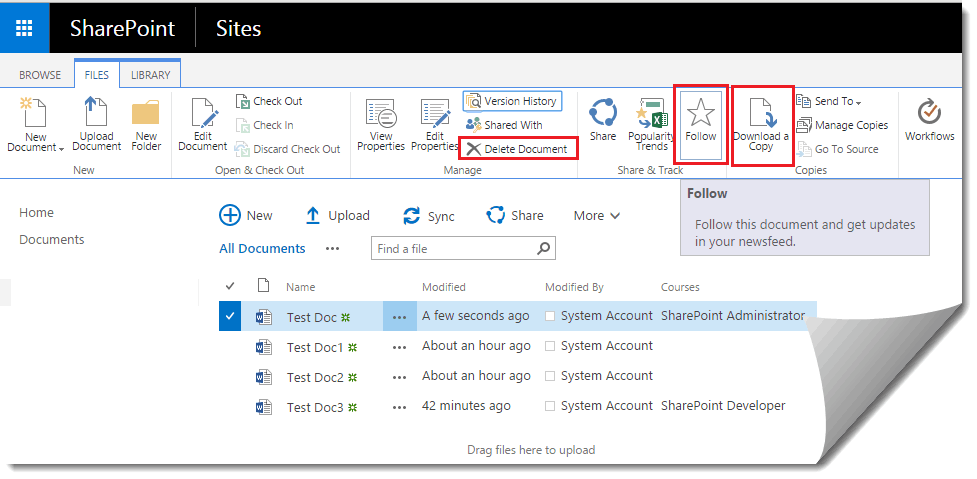Create a New Folder from the ribbon
The width and height of the screenshot is (977, 479).
point(146,125)
